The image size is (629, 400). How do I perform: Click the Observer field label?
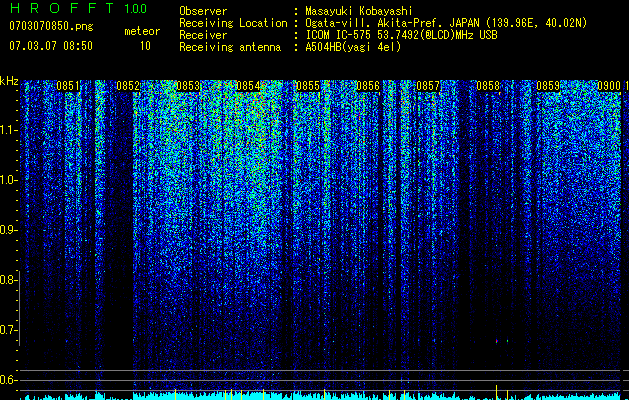(x=203, y=11)
